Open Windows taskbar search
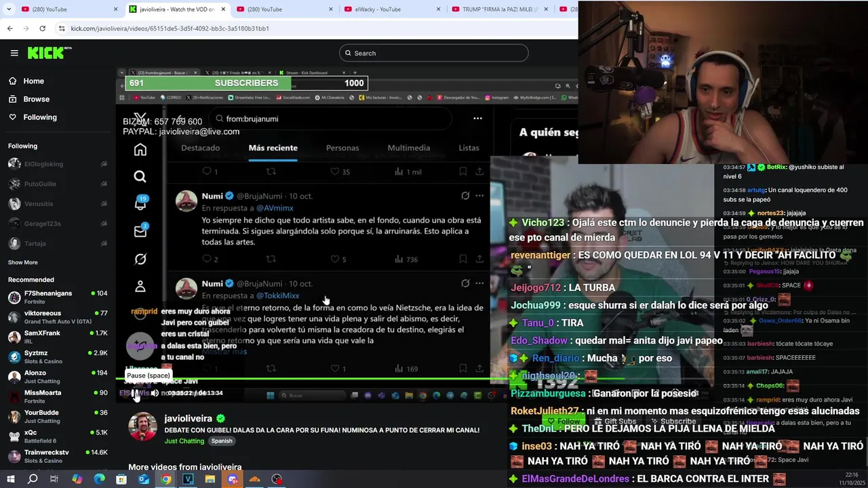 [32, 479]
